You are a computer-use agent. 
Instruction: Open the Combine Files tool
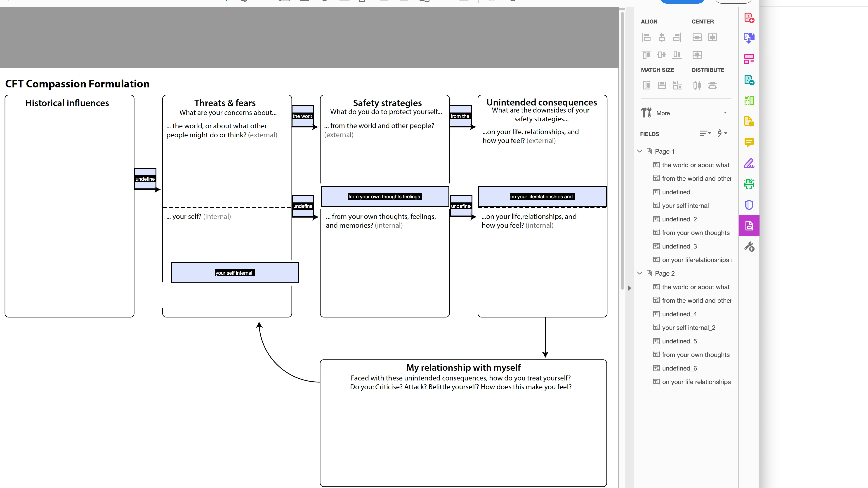pos(749,38)
